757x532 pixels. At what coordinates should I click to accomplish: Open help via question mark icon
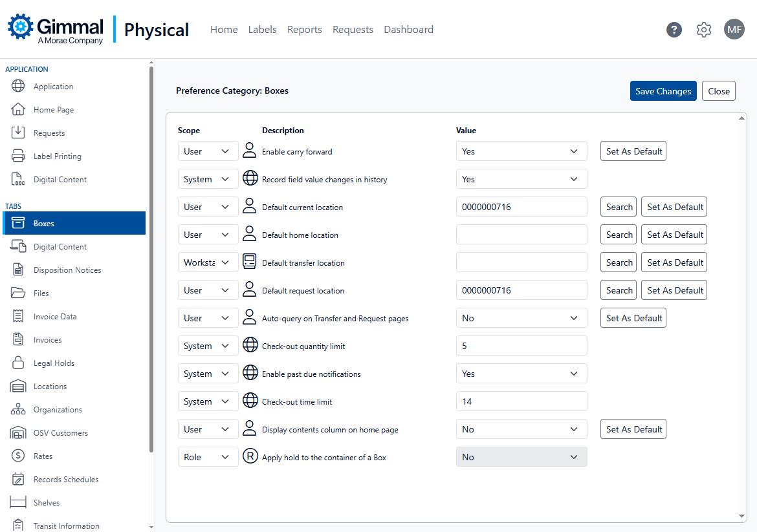(x=674, y=30)
